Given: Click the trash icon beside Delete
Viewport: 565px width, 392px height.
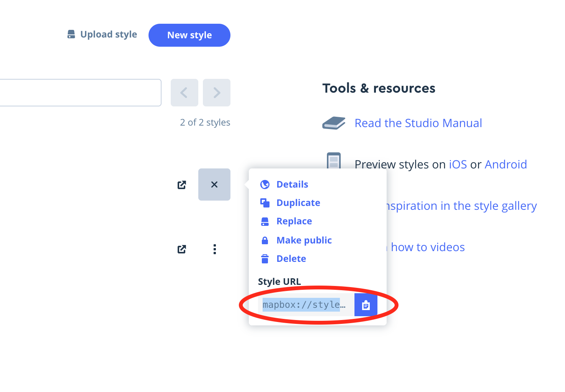Looking at the screenshot, I should pos(265,259).
